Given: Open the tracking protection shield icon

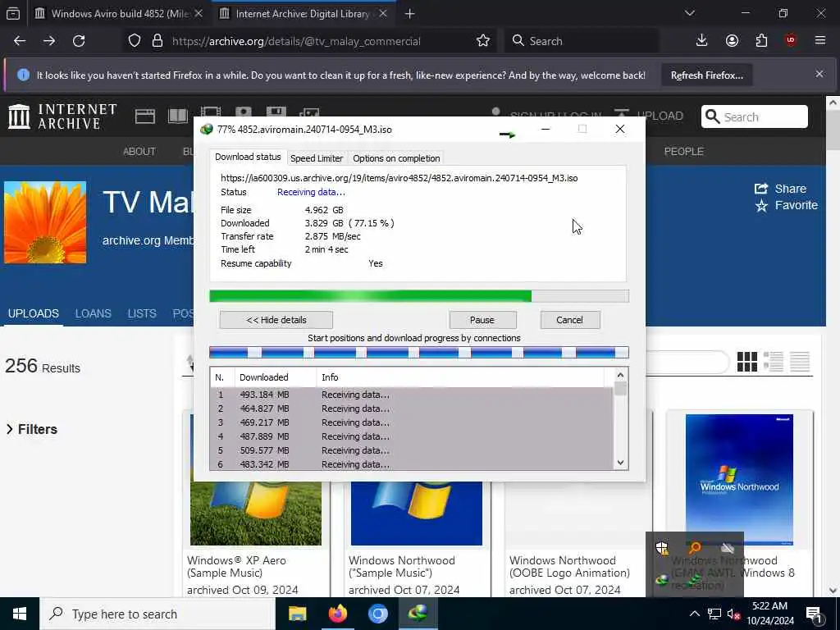Looking at the screenshot, I should (x=135, y=41).
